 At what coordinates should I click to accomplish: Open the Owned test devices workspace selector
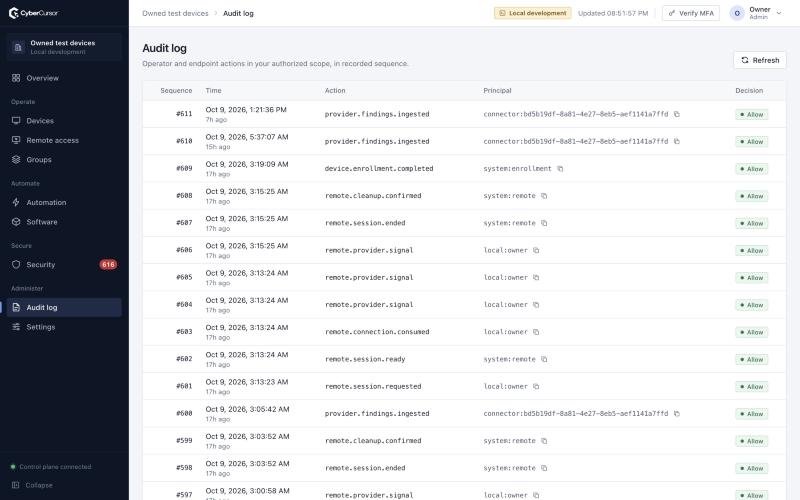(64, 47)
